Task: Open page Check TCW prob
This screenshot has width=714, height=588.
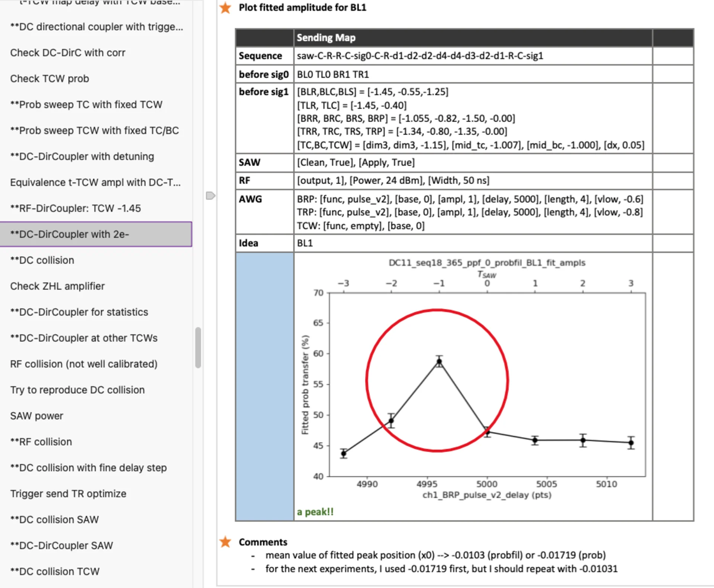Action: click(96, 79)
